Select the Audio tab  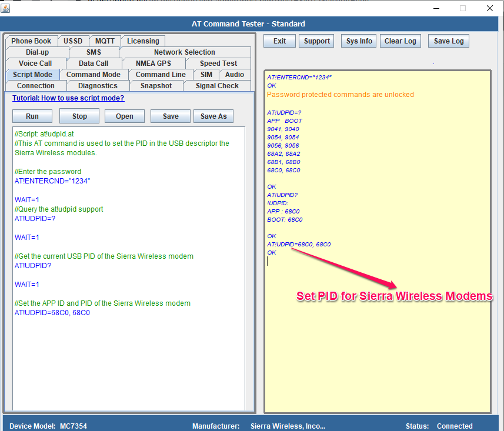[235, 75]
